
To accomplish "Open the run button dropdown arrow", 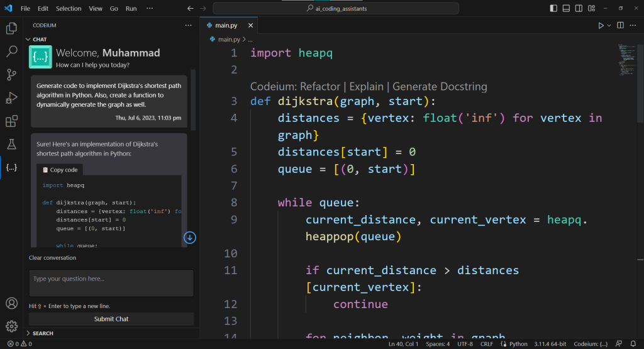I will 609,25.
